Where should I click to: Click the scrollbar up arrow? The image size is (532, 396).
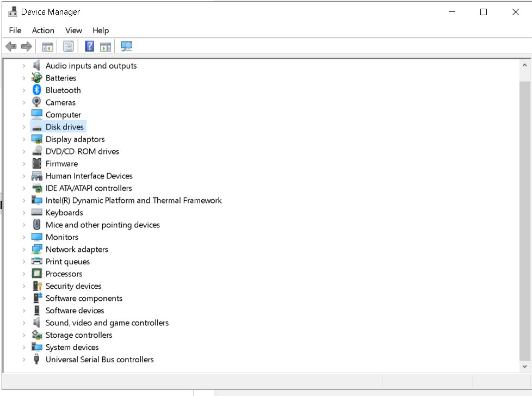[x=524, y=65]
